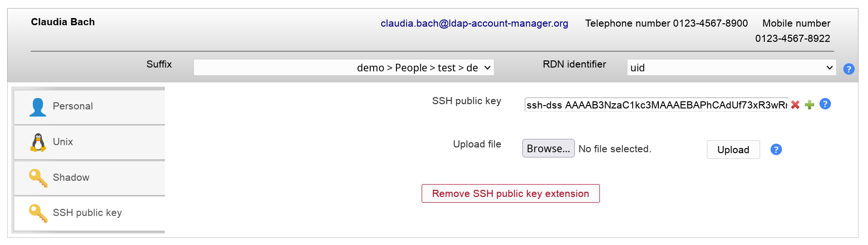Click the telephone number 0123-4567-8900
Viewport: 868px width, 245px height.
coord(710,23)
